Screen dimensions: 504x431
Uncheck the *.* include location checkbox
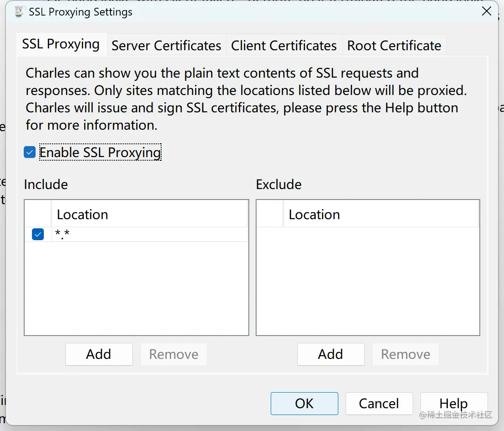[x=38, y=234]
